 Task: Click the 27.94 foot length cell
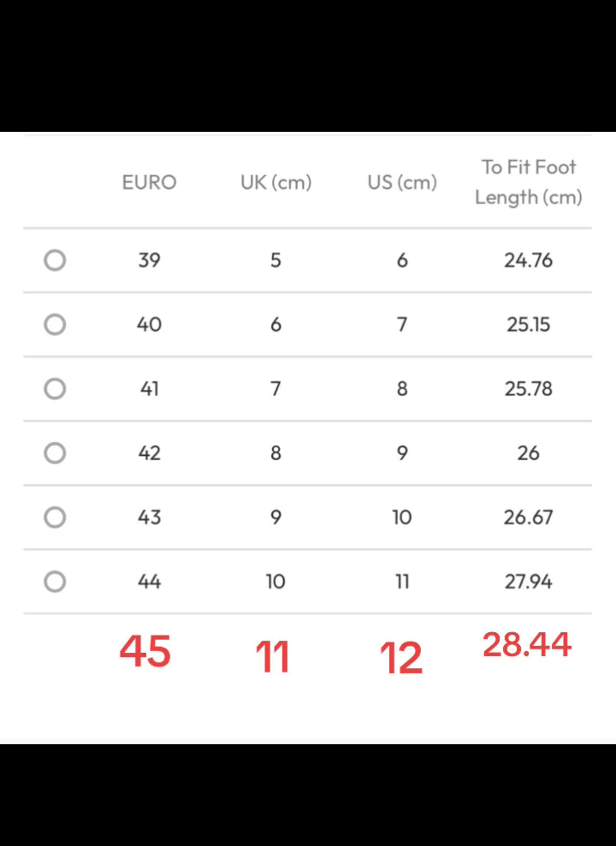pos(529,582)
